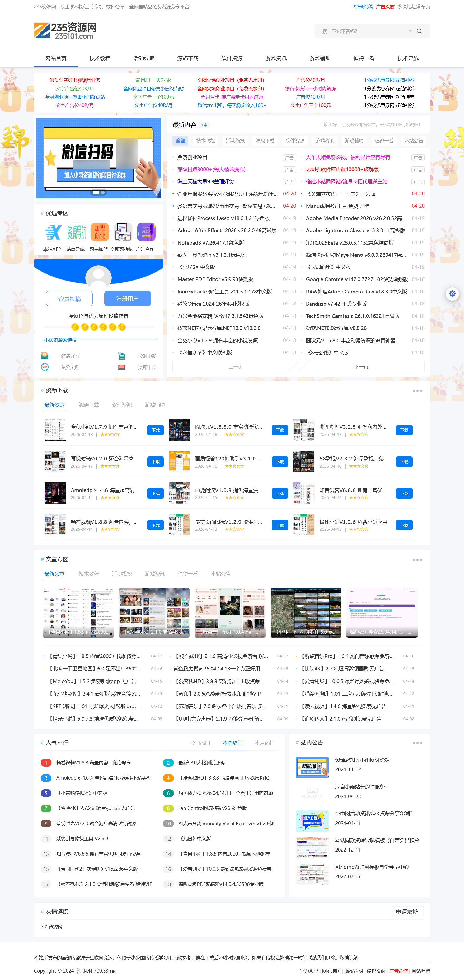Viewport: 464px width, 980px height.
Task: Click the search magnifier icon
Action: pos(419,31)
